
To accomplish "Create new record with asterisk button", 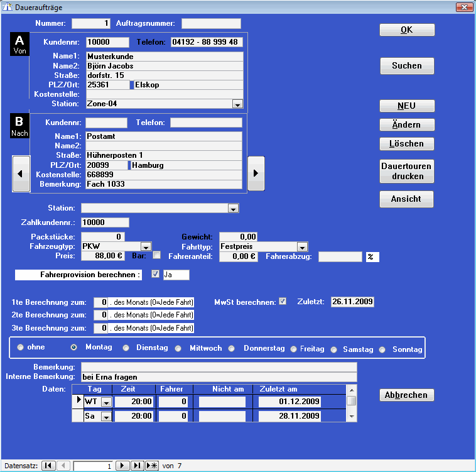I will click(x=152, y=466).
